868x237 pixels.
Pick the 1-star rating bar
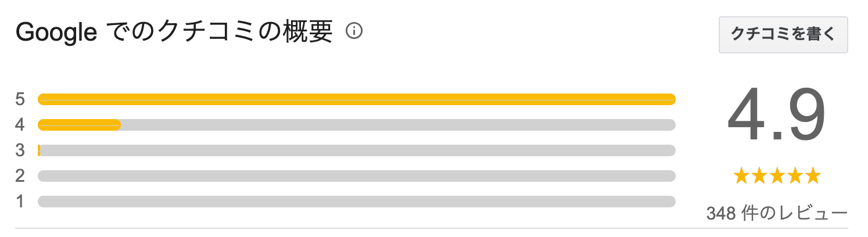pos(356,202)
